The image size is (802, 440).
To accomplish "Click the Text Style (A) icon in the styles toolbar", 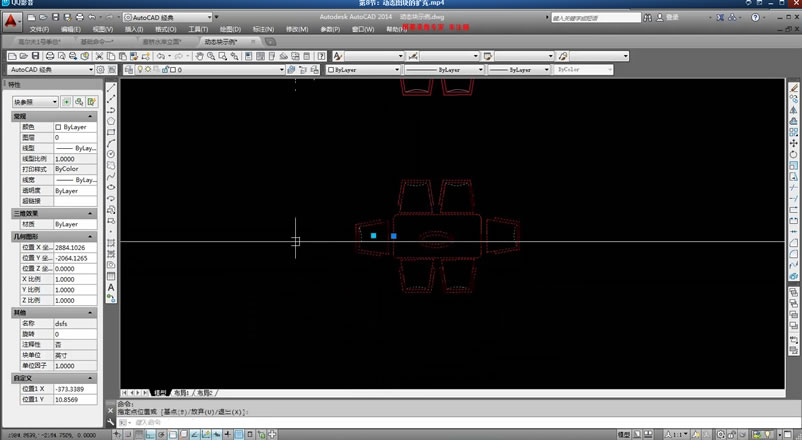I will (337, 56).
